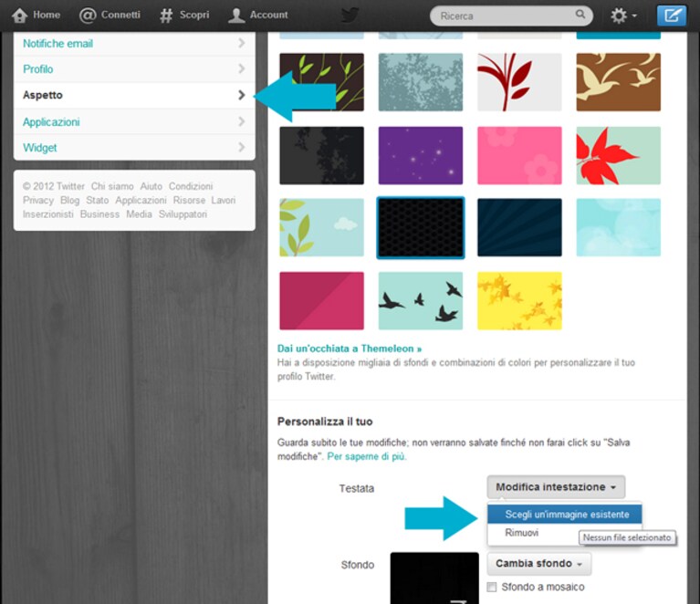Image resolution: width=700 pixels, height=604 pixels.
Task: Open the Privacy footer link
Action: coord(38,201)
